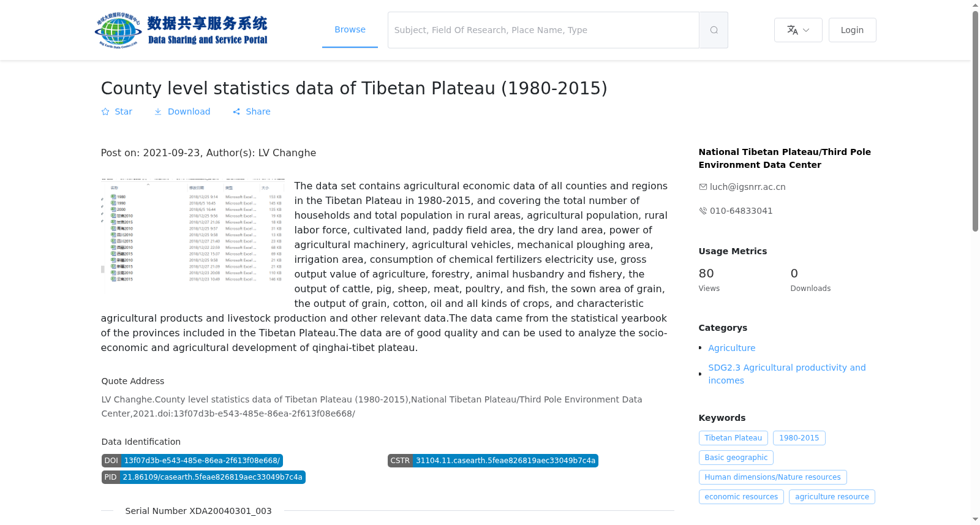The image size is (980, 525).
Task: Select Human dimensions/Nature resources keyword tag
Action: coord(772,477)
